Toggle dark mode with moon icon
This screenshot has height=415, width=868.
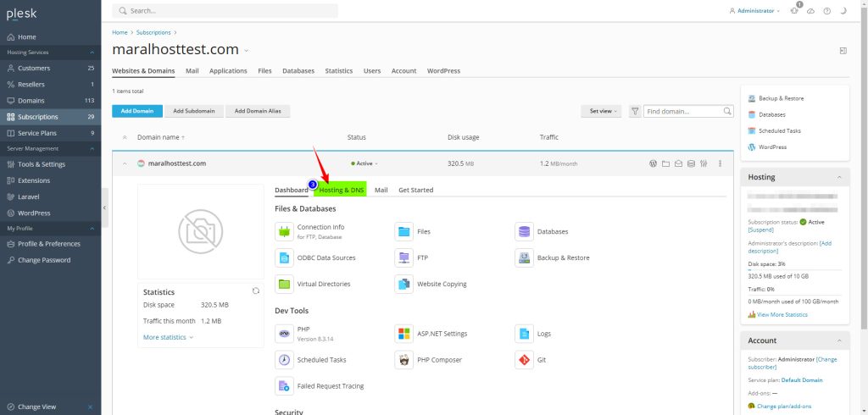click(843, 11)
